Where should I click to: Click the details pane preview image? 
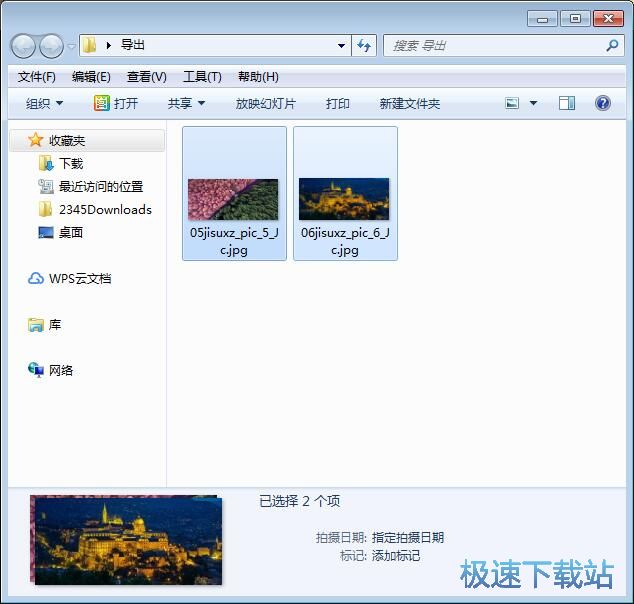[126, 540]
